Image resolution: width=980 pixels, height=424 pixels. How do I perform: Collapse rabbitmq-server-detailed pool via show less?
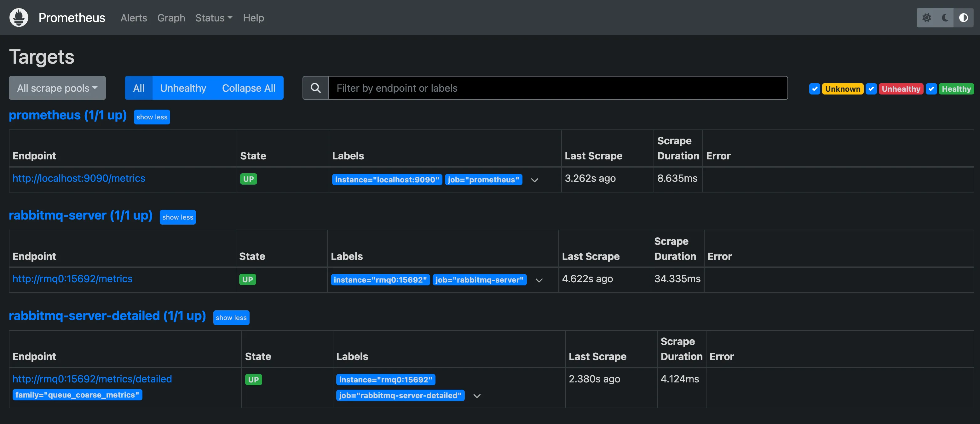pos(231,318)
